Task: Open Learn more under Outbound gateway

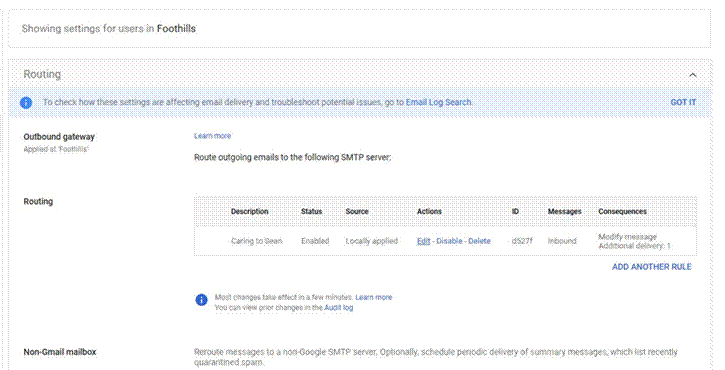Action: pos(212,136)
